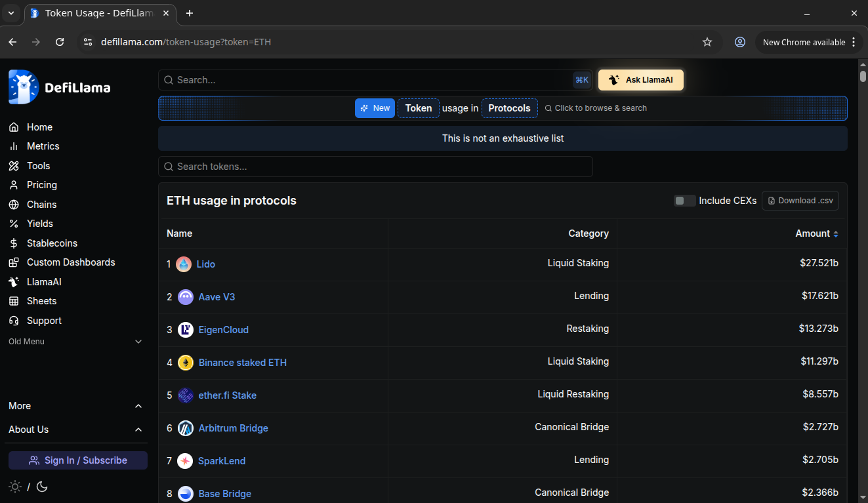This screenshot has width=868, height=503.
Task: Open the Arbitrum Bridge link
Action: pyautogui.click(x=234, y=428)
